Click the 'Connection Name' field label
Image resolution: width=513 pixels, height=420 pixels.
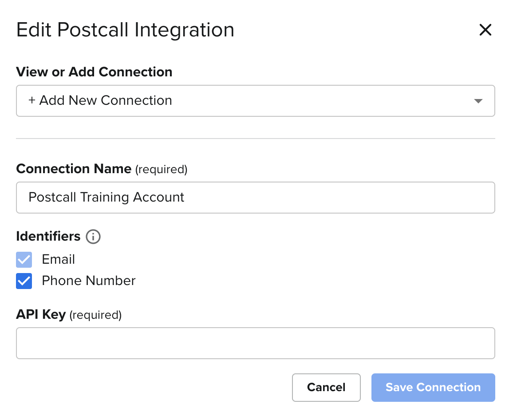[x=74, y=169]
